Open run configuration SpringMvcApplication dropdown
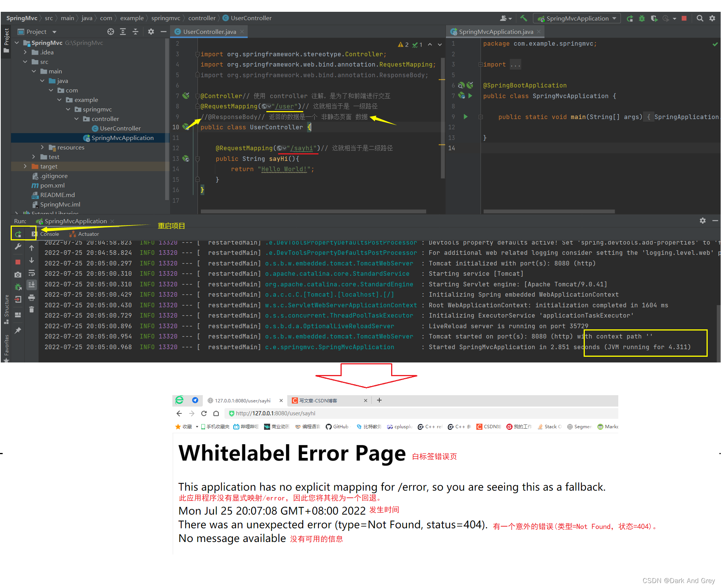The image size is (721, 588). click(x=577, y=18)
